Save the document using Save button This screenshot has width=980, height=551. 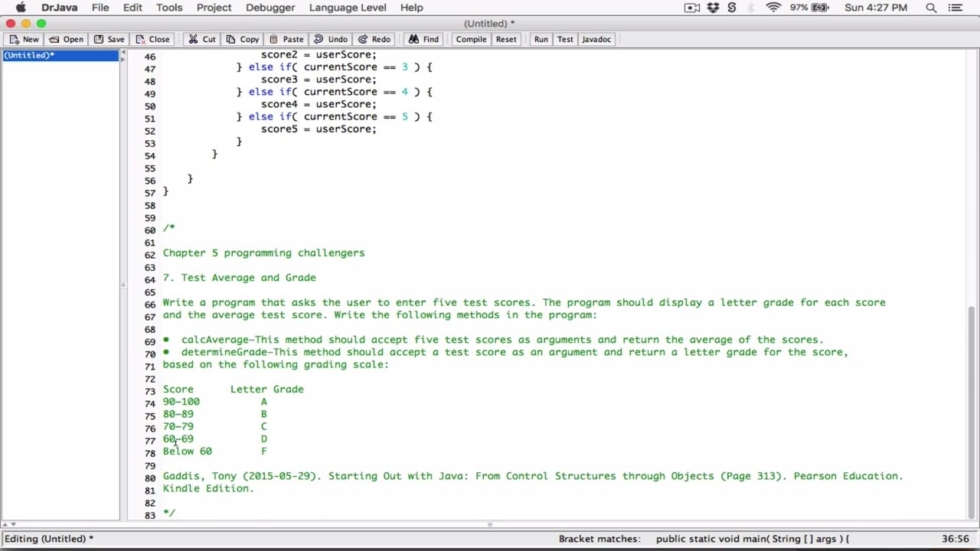click(x=109, y=39)
